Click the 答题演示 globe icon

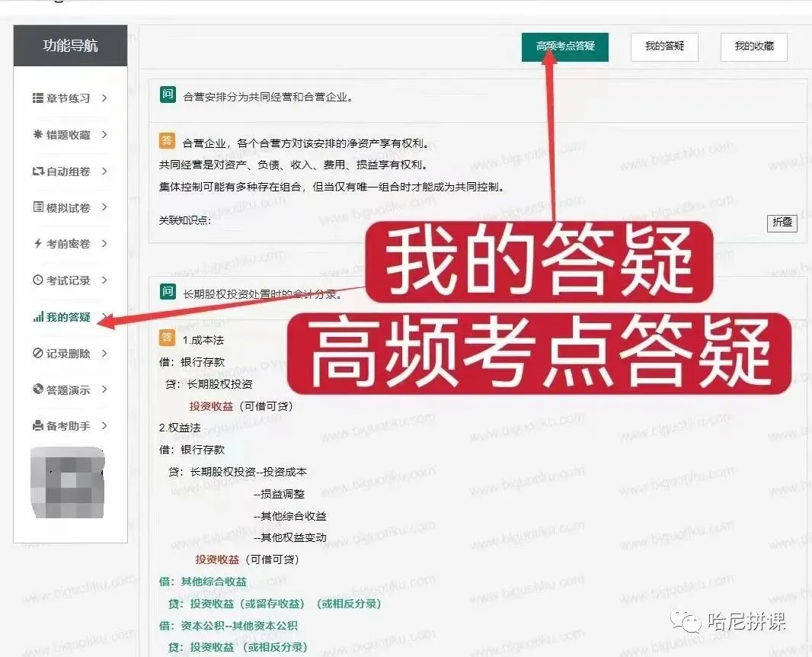(38, 389)
